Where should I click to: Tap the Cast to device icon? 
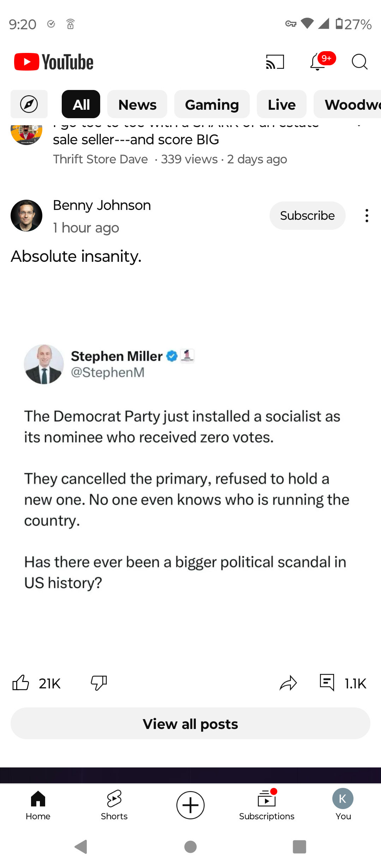(x=275, y=62)
